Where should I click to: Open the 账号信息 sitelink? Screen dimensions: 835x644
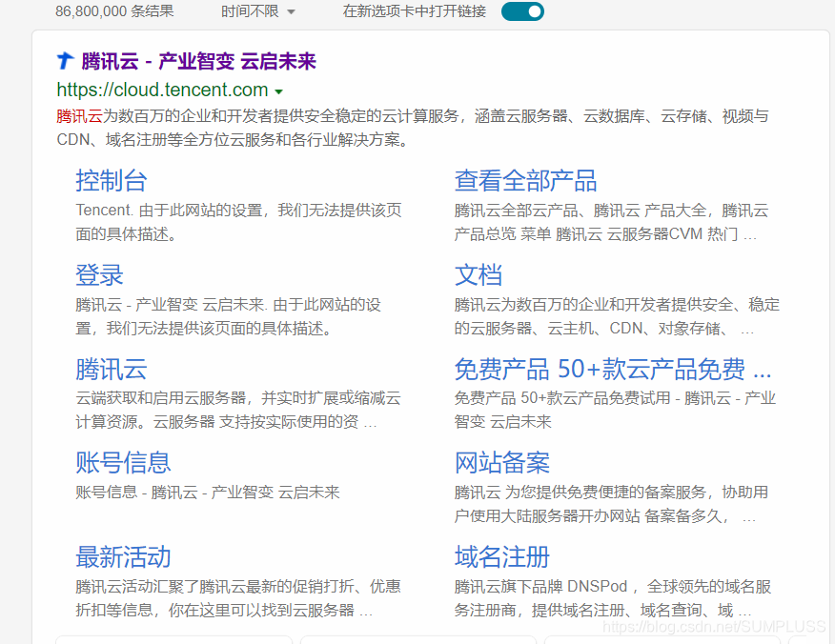tap(123, 462)
